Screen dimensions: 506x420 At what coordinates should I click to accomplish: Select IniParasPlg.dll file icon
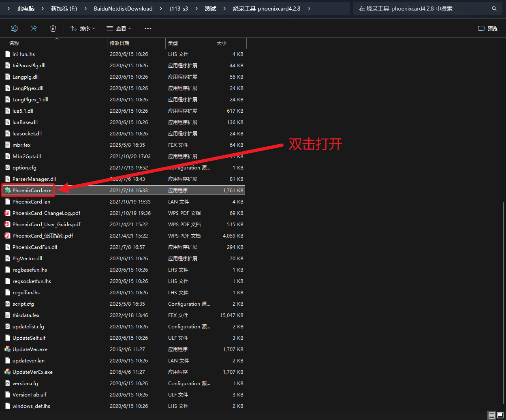(7, 65)
